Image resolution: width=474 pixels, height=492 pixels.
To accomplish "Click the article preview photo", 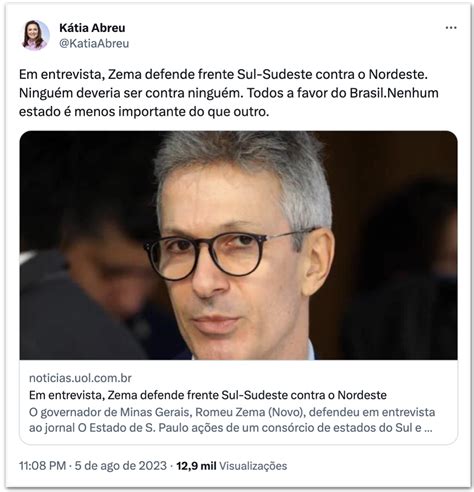I will [x=238, y=245].
